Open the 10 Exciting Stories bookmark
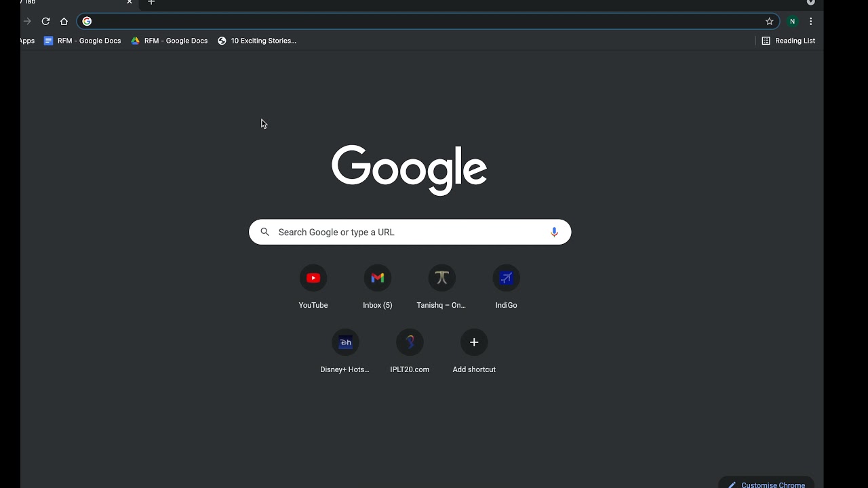 click(x=257, y=41)
